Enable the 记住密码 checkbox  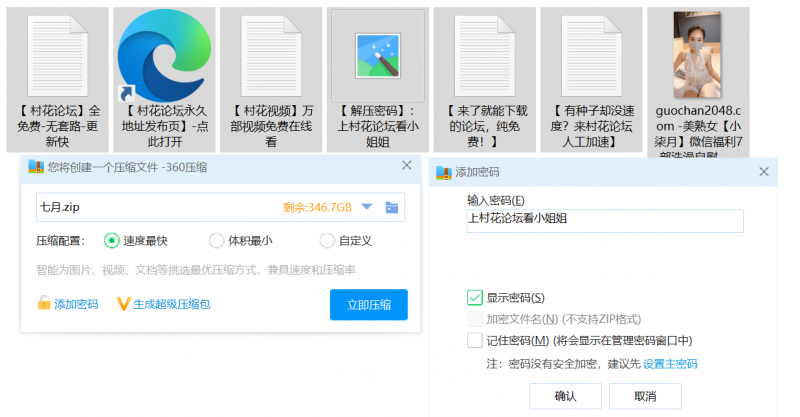click(x=475, y=340)
